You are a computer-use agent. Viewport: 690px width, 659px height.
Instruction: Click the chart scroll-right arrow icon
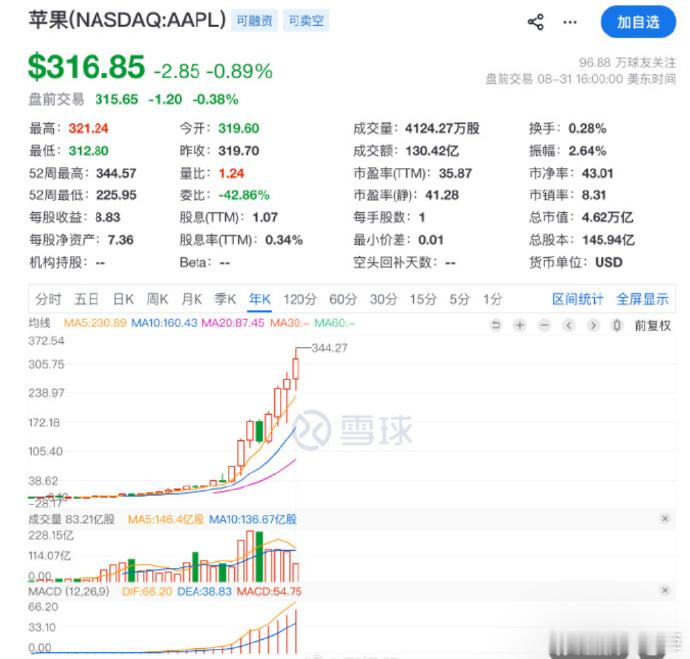point(593,326)
